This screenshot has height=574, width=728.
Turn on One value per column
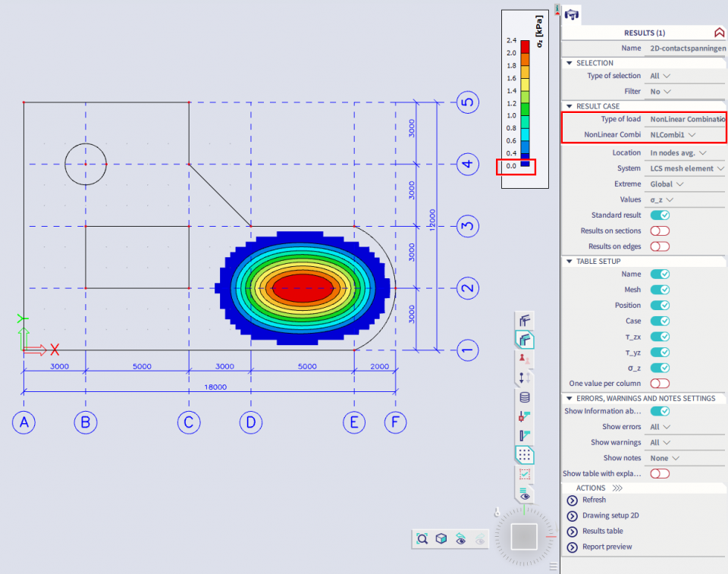tap(660, 384)
